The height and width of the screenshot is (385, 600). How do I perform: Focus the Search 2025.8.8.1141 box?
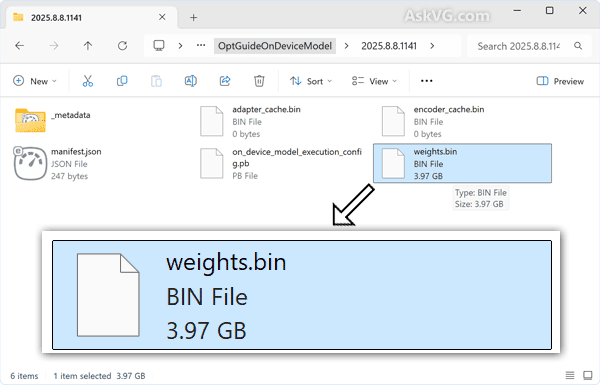click(x=530, y=46)
